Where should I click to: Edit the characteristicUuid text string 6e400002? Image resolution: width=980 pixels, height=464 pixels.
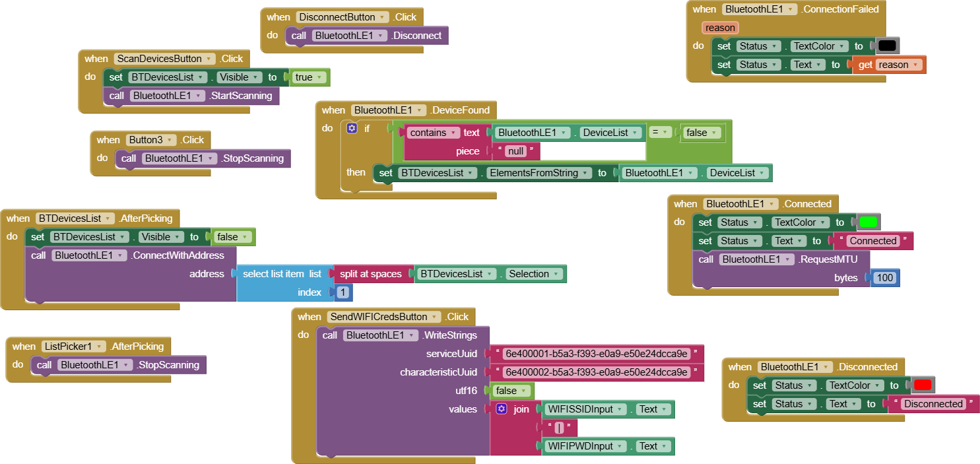(597, 372)
